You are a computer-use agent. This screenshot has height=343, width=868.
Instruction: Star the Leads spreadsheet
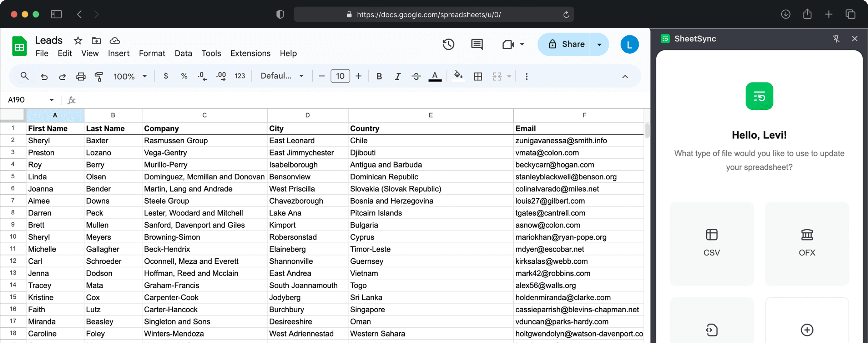[x=78, y=41]
